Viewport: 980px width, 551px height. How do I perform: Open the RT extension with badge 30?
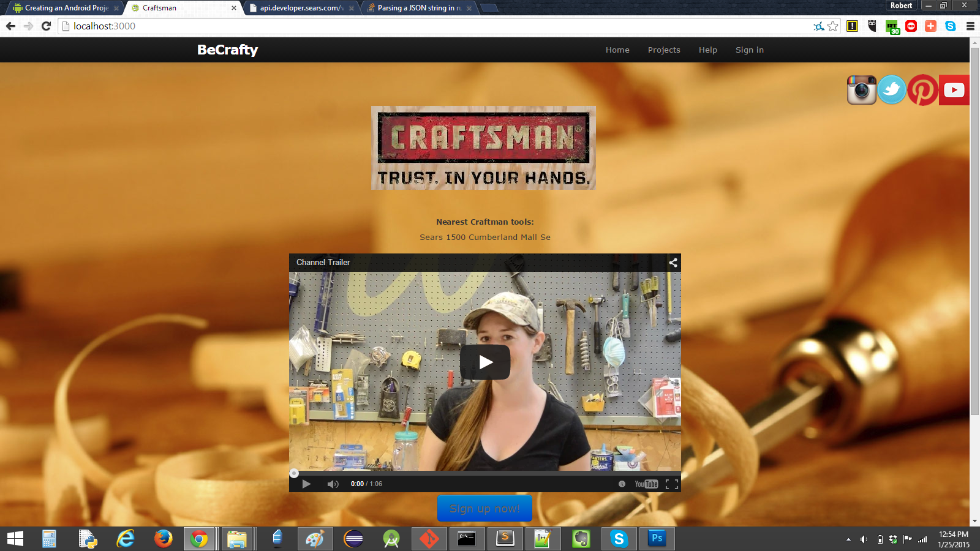(x=892, y=27)
